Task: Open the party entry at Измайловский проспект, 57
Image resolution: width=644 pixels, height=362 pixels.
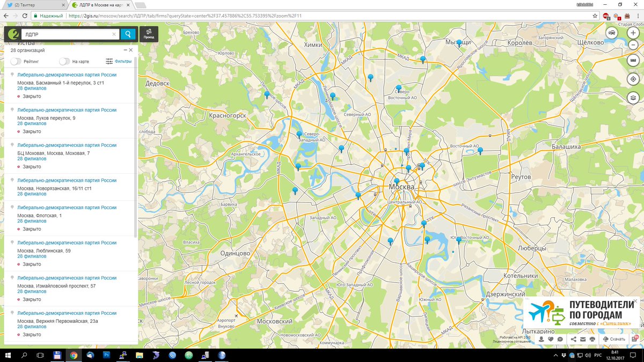Action: point(67,278)
